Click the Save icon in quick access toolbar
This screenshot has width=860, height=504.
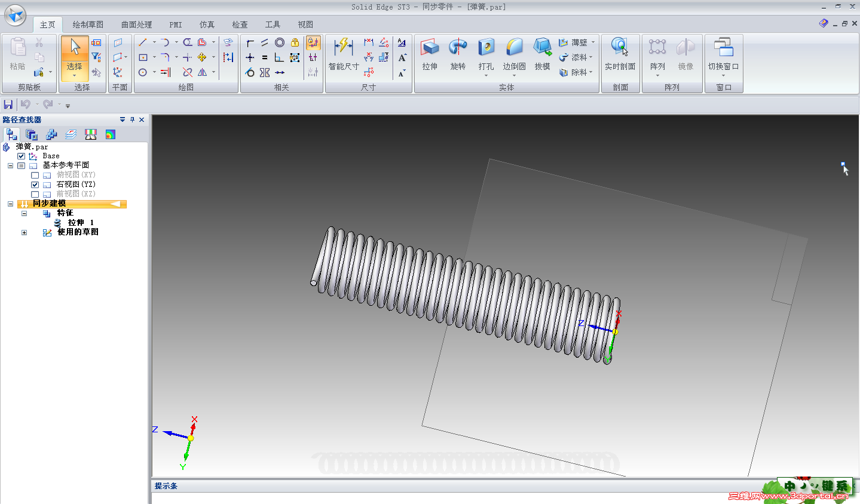[x=8, y=105]
